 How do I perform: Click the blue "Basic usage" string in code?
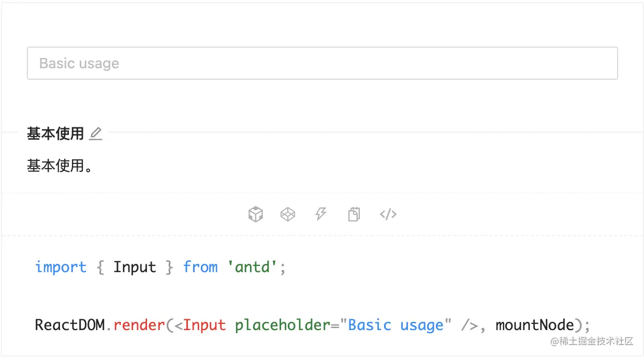[396, 325]
